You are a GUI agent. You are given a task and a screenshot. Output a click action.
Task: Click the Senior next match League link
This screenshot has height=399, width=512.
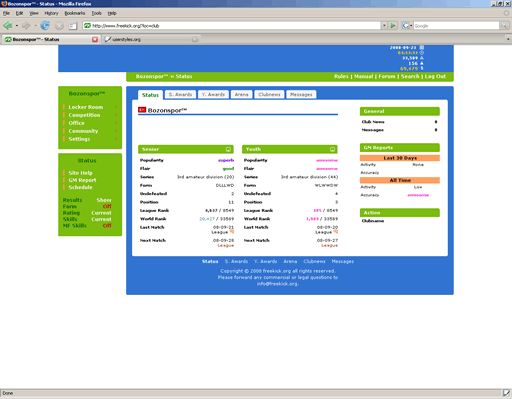[x=226, y=245]
